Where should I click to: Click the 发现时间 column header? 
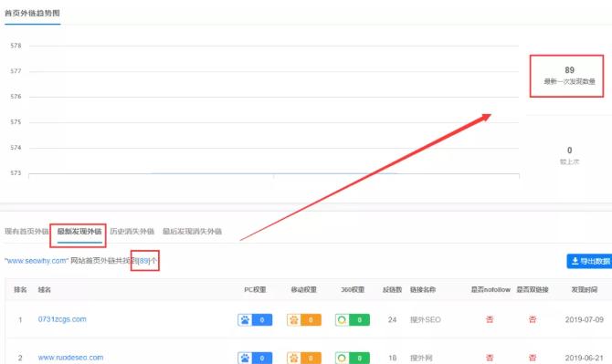coord(585,289)
